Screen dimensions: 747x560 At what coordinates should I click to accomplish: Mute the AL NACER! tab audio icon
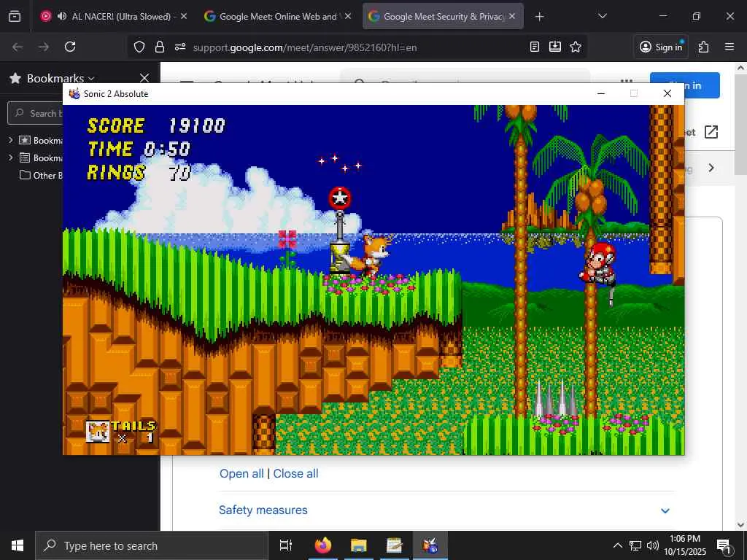pos(62,17)
